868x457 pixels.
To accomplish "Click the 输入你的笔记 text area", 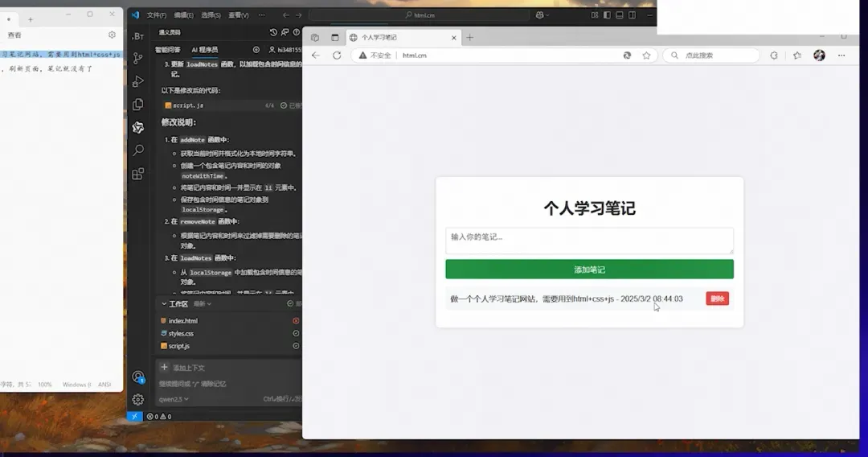I will coord(590,241).
